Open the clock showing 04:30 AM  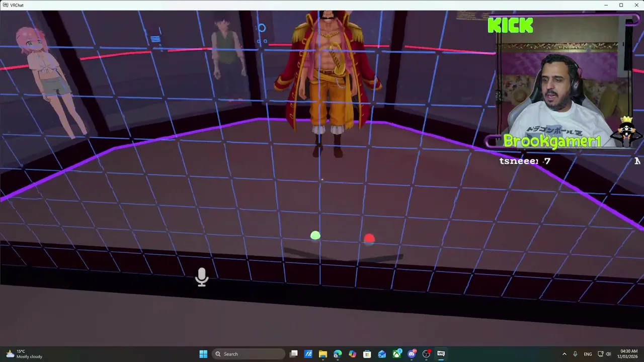click(x=627, y=354)
